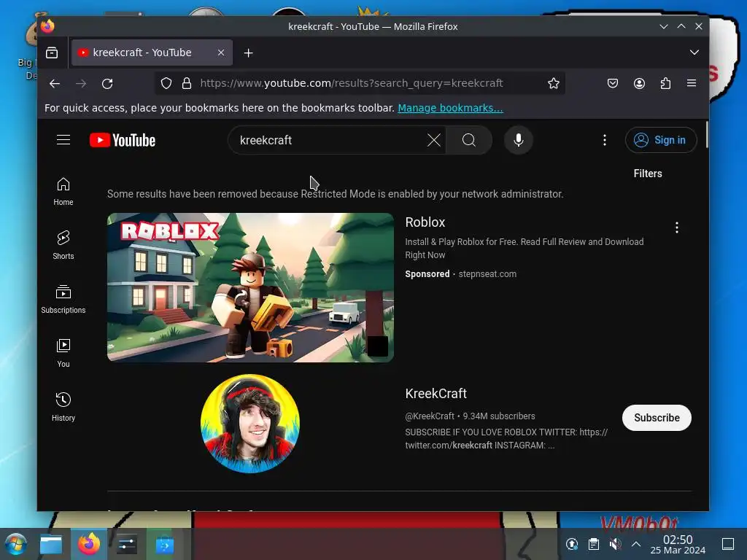Start voice search with microphone icon
747x560 pixels.
(519, 140)
